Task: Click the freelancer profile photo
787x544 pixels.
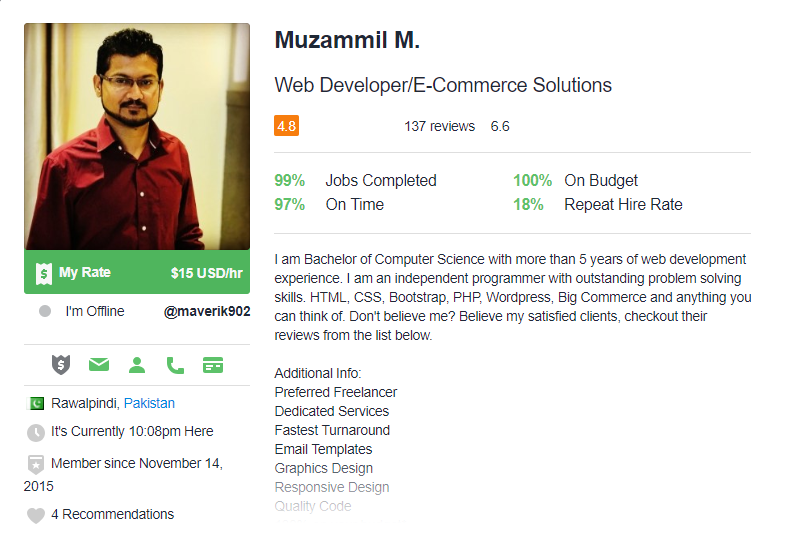Action: click(x=137, y=137)
